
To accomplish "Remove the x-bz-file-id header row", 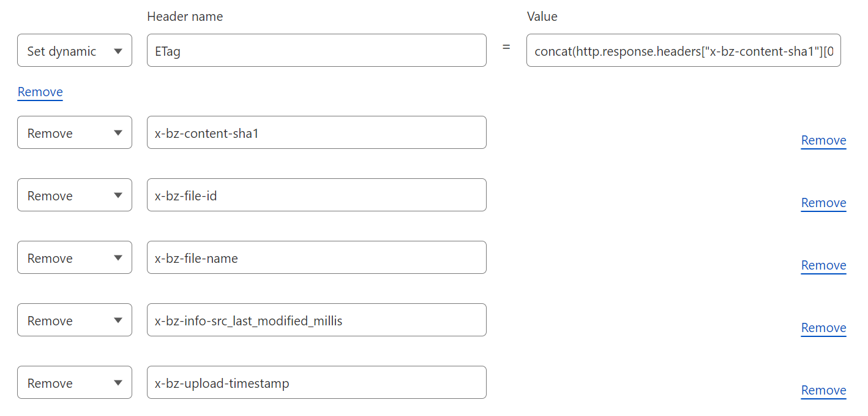I will [x=823, y=203].
